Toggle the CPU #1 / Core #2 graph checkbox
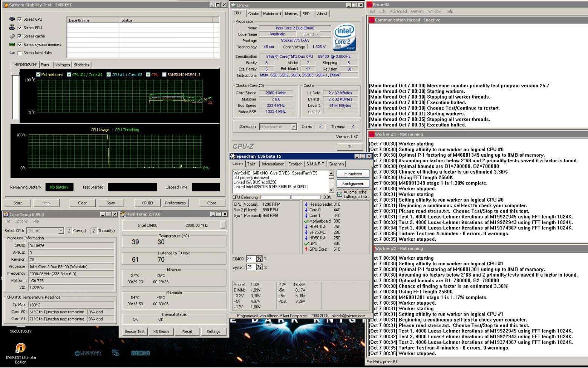Viewport: 588px width, 368px height. coord(109,75)
